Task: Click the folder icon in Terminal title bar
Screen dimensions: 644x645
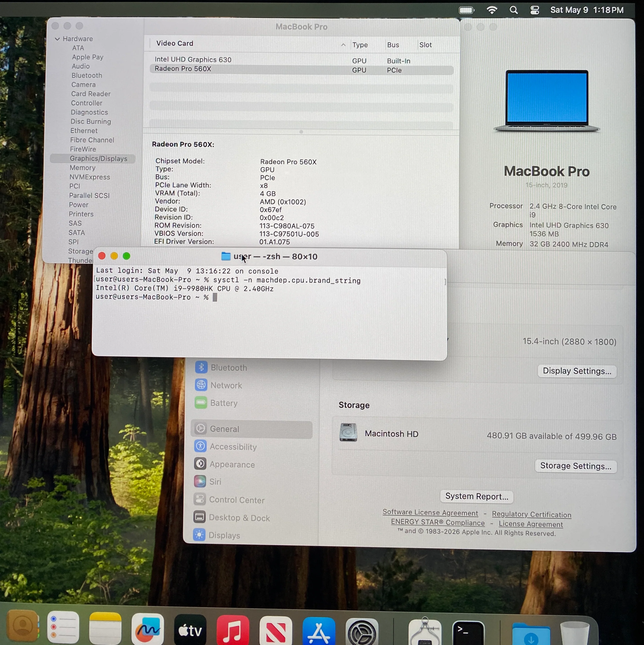Action: (x=226, y=257)
